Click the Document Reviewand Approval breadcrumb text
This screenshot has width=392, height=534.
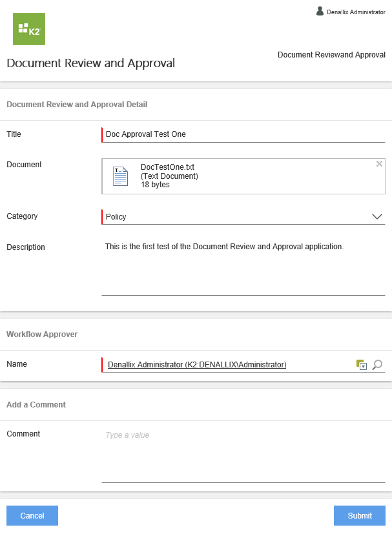coord(331,55)
